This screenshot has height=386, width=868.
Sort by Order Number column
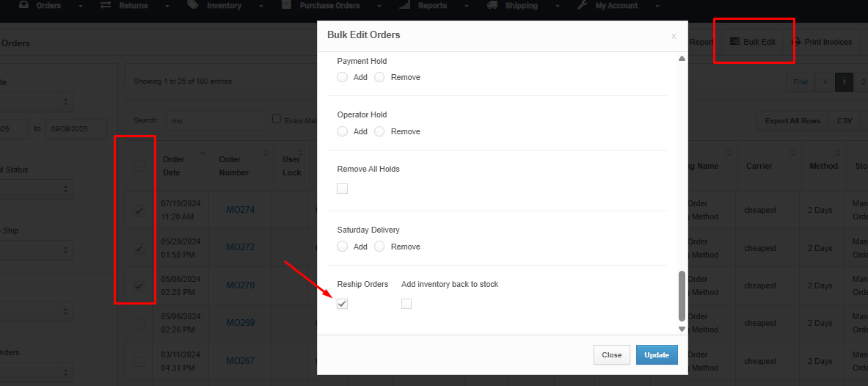242,166
